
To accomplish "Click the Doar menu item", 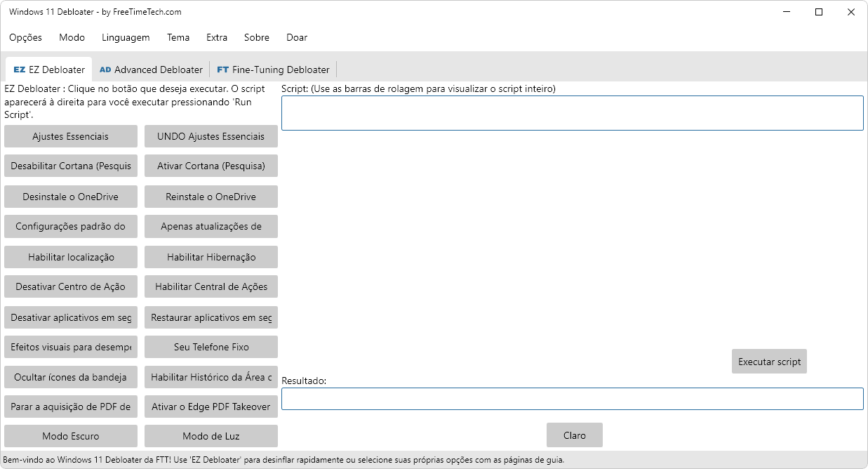I will tap(297, 37).
